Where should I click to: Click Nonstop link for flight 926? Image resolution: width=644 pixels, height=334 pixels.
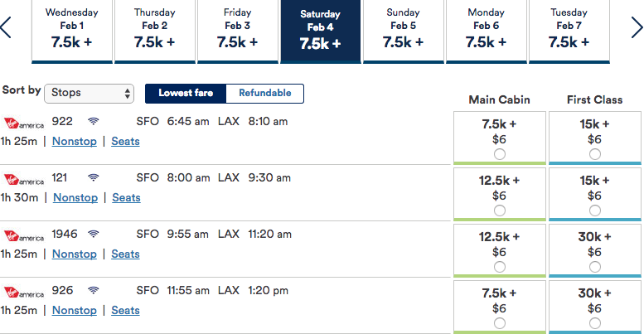click(x=75, y=310)
